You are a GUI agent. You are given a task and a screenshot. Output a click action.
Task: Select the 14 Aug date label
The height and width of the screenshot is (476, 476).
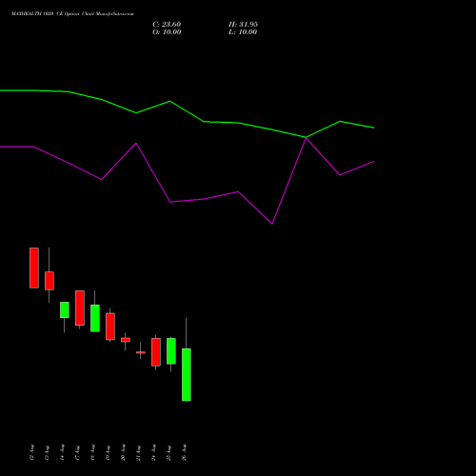click(x=62, y=452)
